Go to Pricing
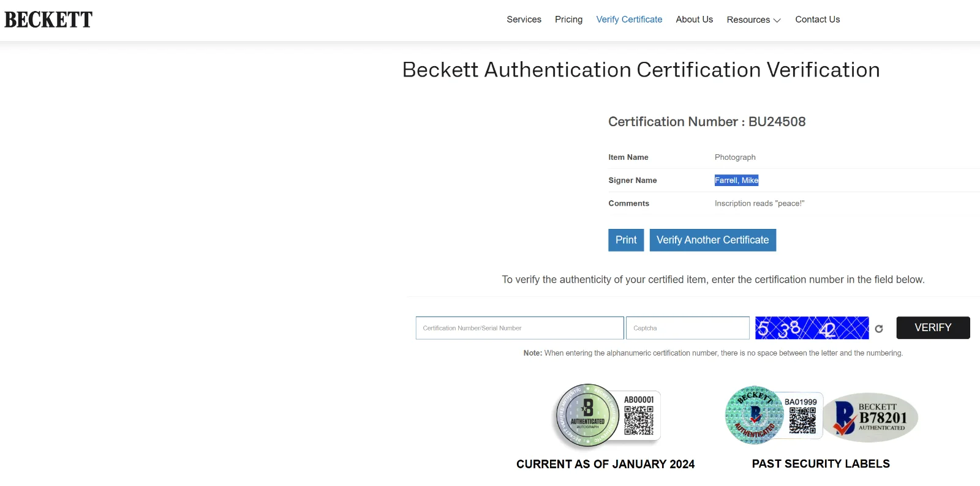 [568, 20]
